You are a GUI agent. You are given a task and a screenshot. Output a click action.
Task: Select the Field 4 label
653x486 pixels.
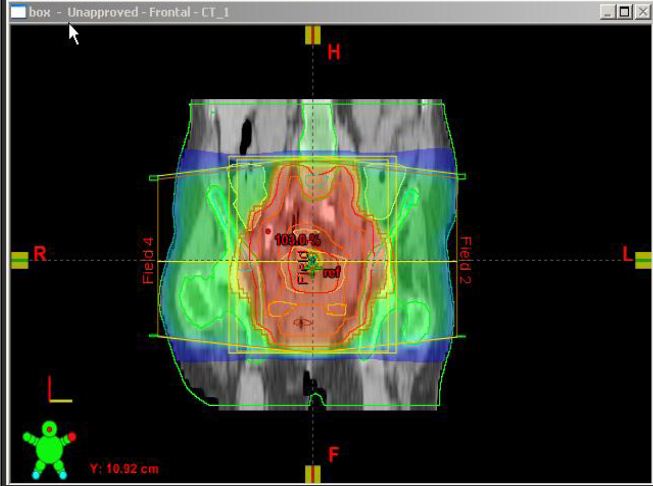tap(149, 261)
